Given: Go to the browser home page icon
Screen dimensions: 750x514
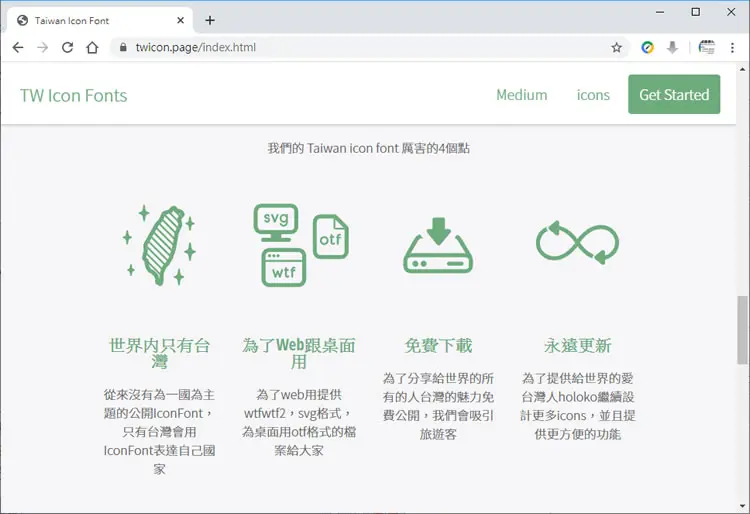Looking at the screenshot, I should (x=92, y=47).
